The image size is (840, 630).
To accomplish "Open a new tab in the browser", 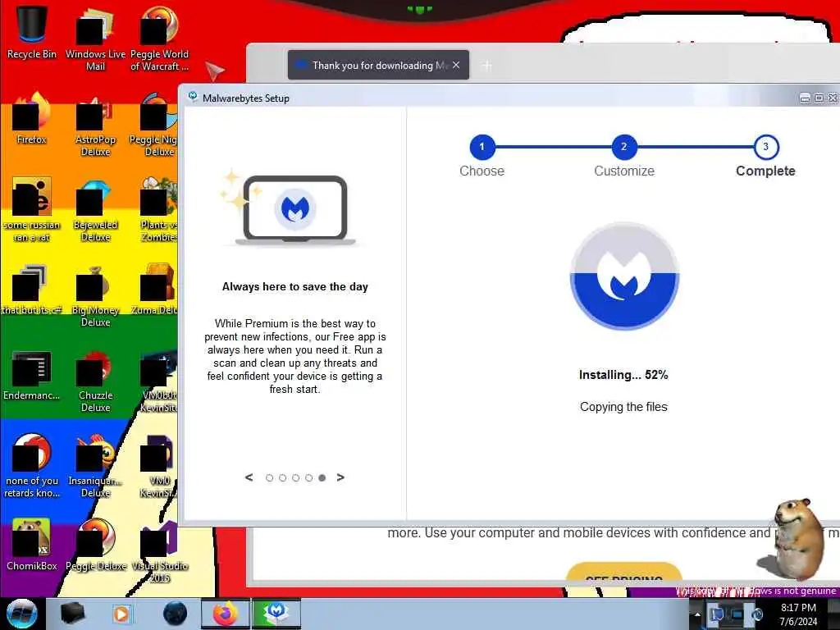I will pyautogui.click(x=486, y=66).
